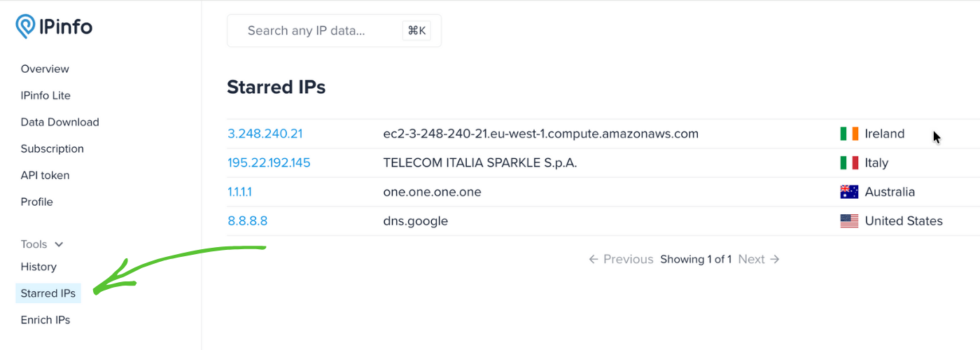The width and height of the screenshot is (980, 350).
Task: Click the Australia flag icon
Action: pyautogui.click(x=849, y=192)
